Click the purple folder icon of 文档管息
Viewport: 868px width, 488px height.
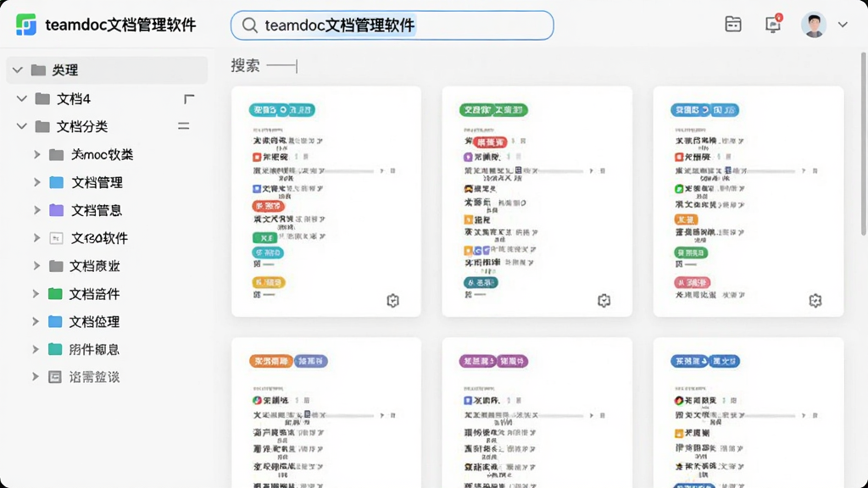point(57,210)
